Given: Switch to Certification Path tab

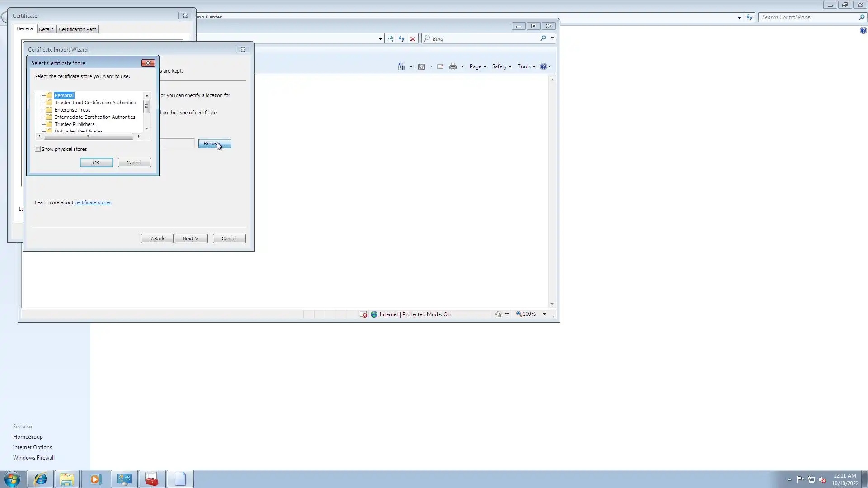Looking at the screenshot, I should (x=77, y=29).
